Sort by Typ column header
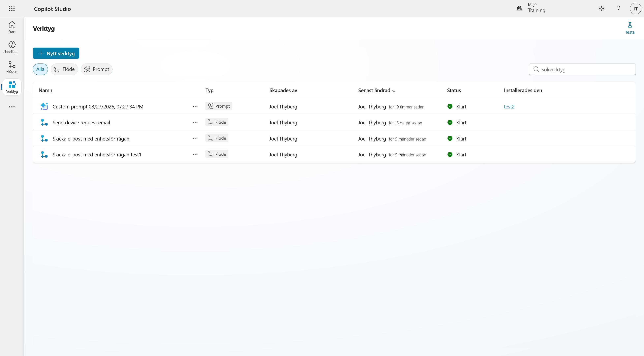Image resolution: width=644 pixels, height=356 pixels. pos(209,90)
